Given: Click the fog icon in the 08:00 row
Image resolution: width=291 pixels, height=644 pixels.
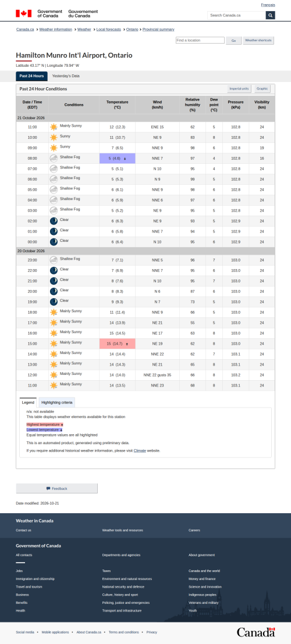Looking at the screenshot, I should coord(54,158).
